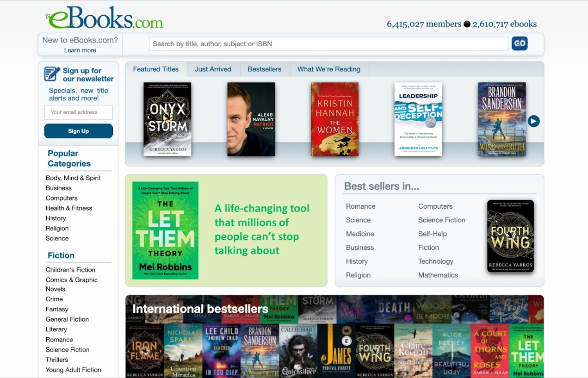This screenshot has width=588, height=378.
Task: Open Lee Child In Too Deep cover
Action: click(221, 351)
